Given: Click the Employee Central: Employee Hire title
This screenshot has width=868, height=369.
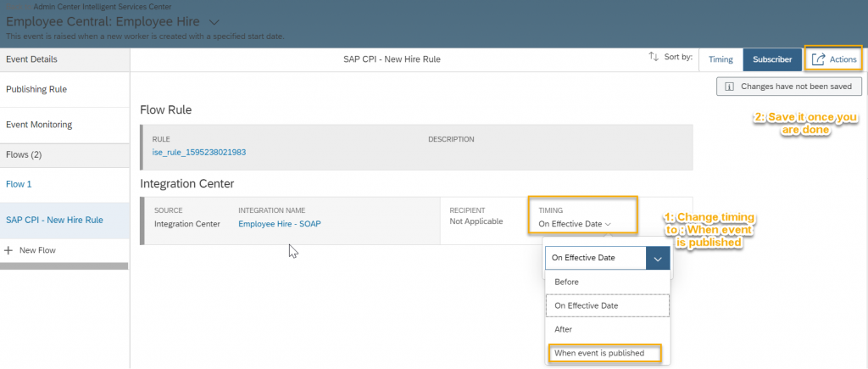Looking at the screenshot, I should click(x=104, y=22).
